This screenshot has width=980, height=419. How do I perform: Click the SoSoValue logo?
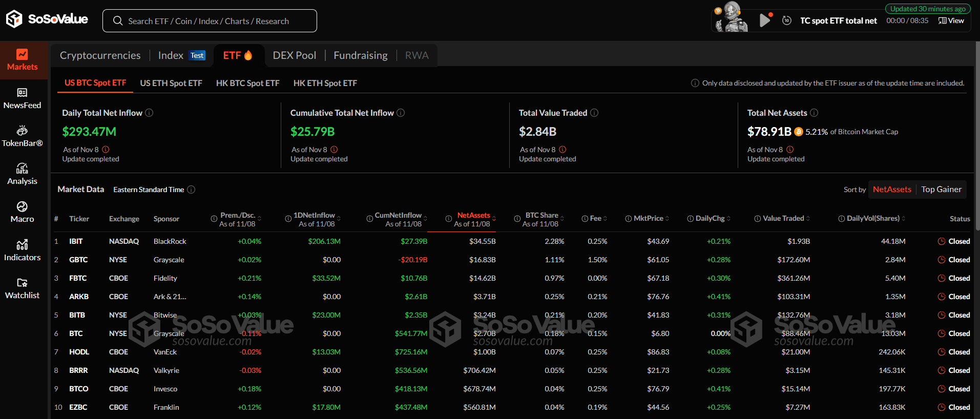47,19
